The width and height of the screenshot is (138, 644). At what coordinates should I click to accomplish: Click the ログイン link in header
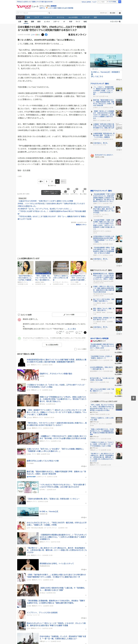(42, 8)
